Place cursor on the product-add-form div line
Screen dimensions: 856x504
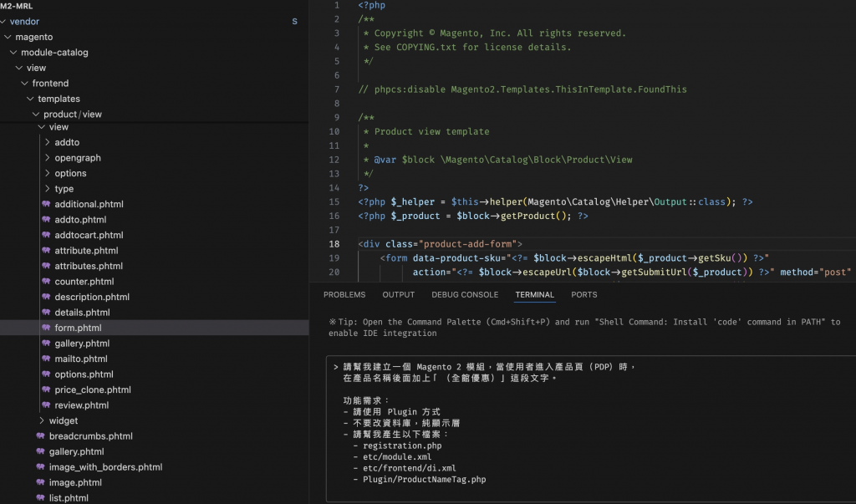[440, 244]
